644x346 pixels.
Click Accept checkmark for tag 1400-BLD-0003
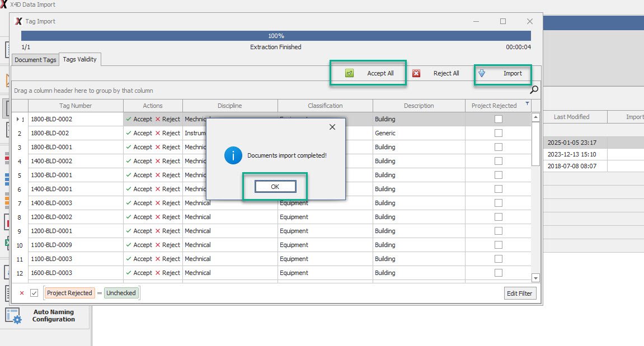(129, 203)
